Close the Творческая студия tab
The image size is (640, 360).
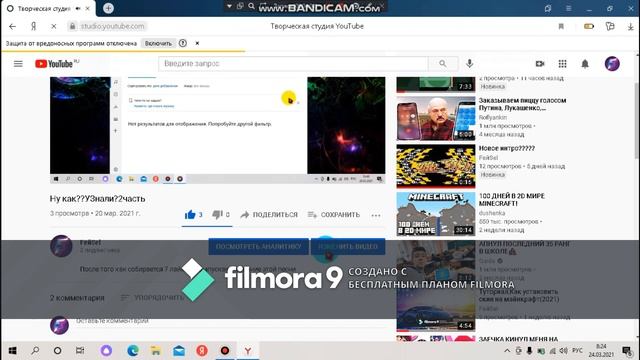[87, 8]
